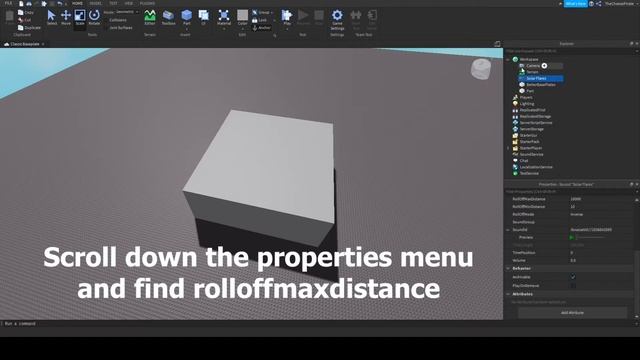The image size is (640, 360).
Task: Collapse the SoundId property group
Action: click(509, 230)
